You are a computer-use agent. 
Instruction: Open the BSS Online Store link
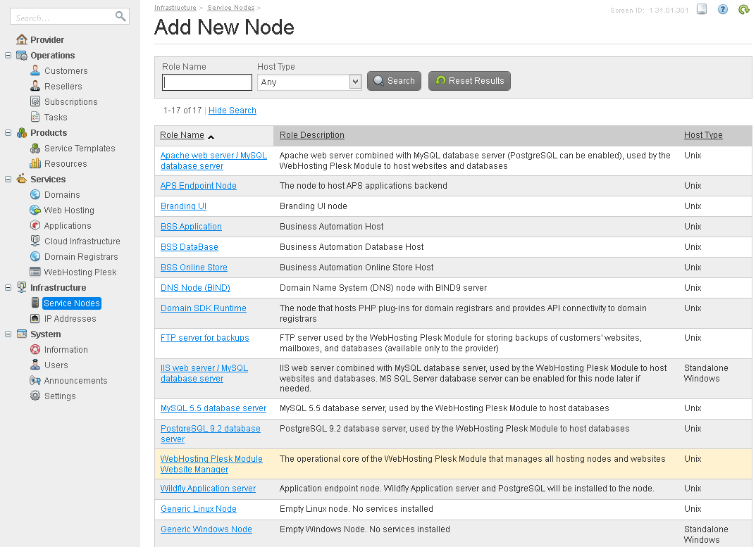pyautogui.click(x=194, y=267)
